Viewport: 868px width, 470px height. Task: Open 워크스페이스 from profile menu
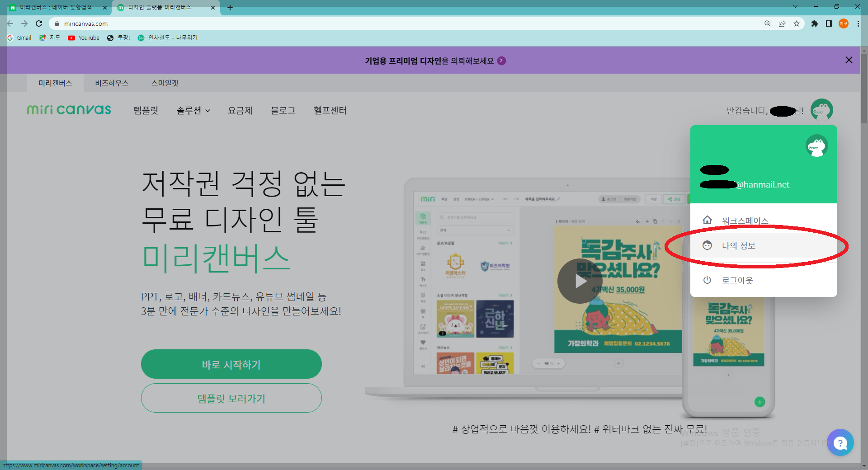coord(764,221)
